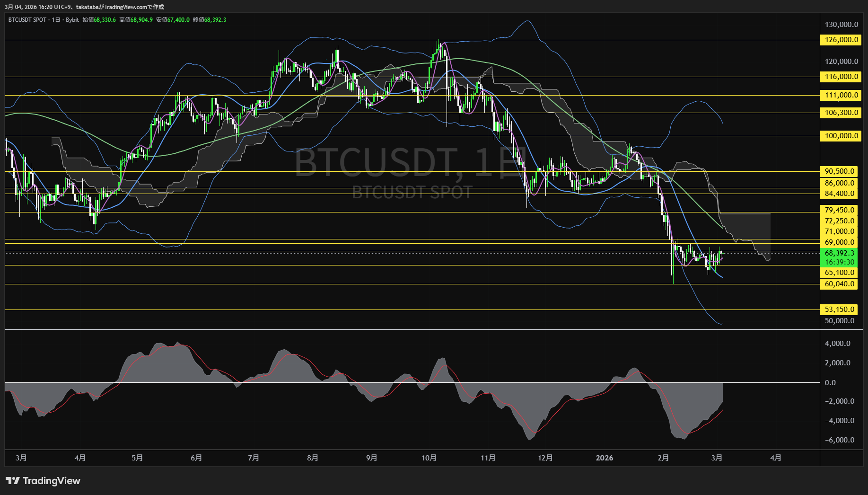Click the 106,300.0 horizontal line price label
The height and width of the screenshot is (495, 868).
(842, 113)
